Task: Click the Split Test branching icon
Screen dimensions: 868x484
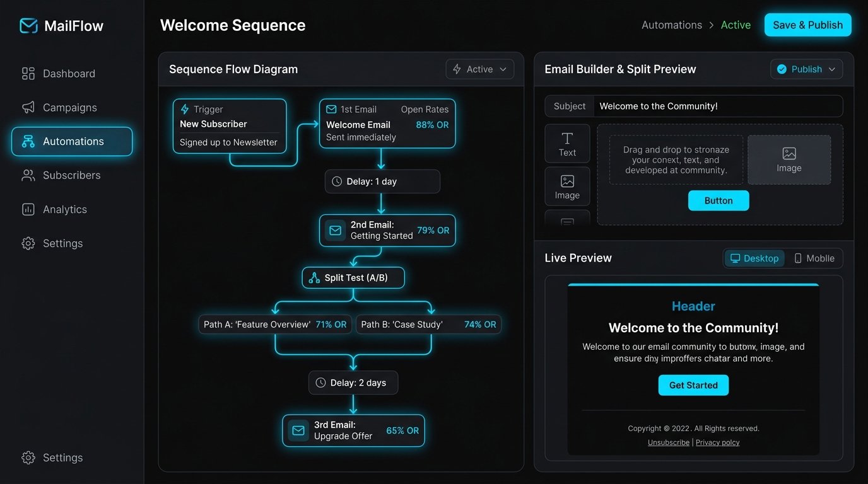Action: tap(314, 278)
